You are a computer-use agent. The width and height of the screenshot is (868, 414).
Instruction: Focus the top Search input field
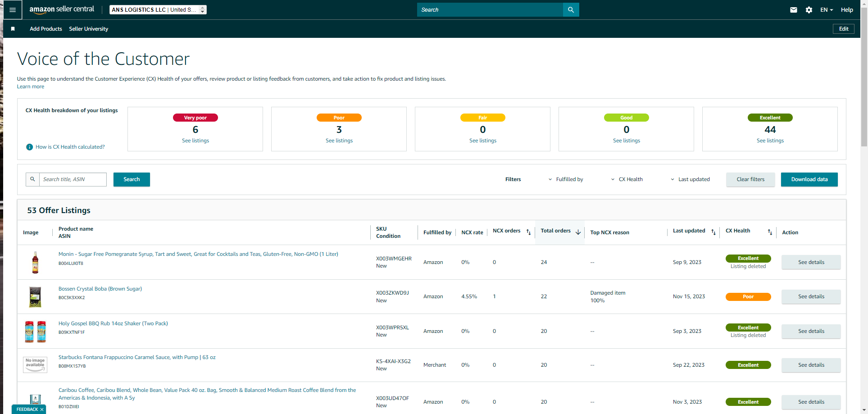pos(490,10)
